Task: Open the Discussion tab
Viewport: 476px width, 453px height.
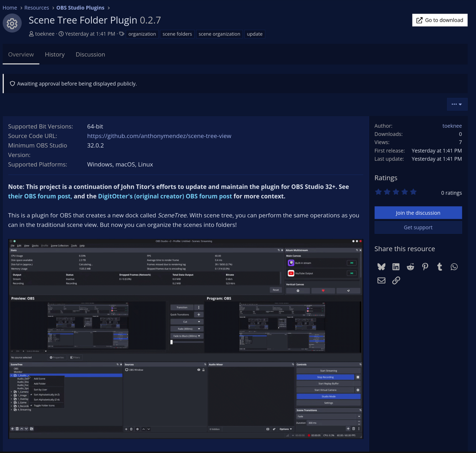Action: [90, 54]
